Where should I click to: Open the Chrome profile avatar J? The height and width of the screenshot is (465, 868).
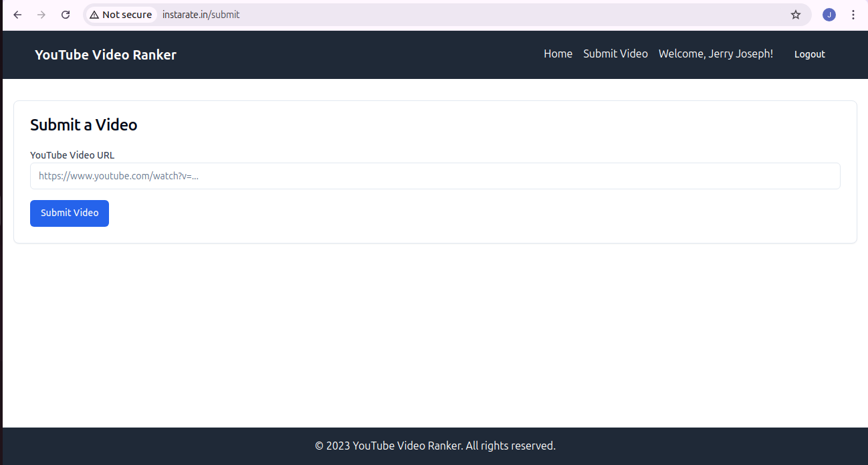point(829,15)
